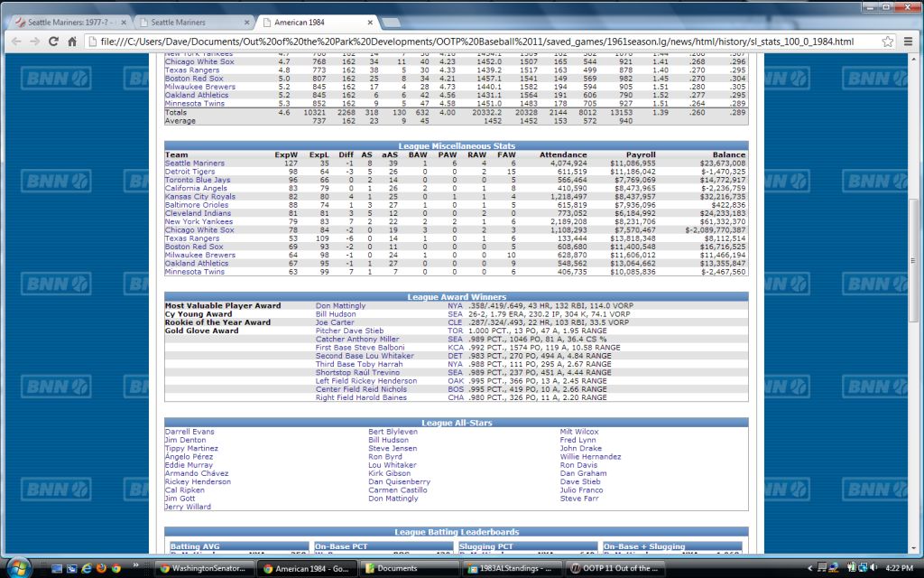Open Milt Wilcox All-Star link
Viewport: 924px width, 578px height.
(x=579, y=431)
